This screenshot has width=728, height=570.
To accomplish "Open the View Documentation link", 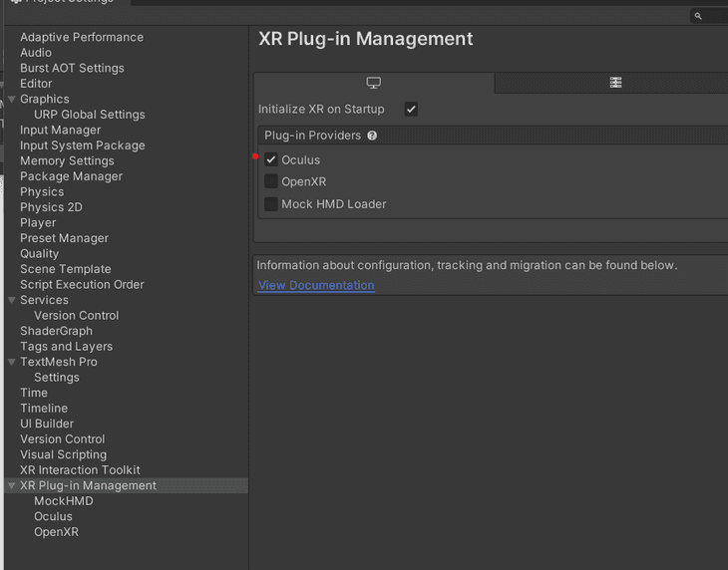I will coord(316,285).
